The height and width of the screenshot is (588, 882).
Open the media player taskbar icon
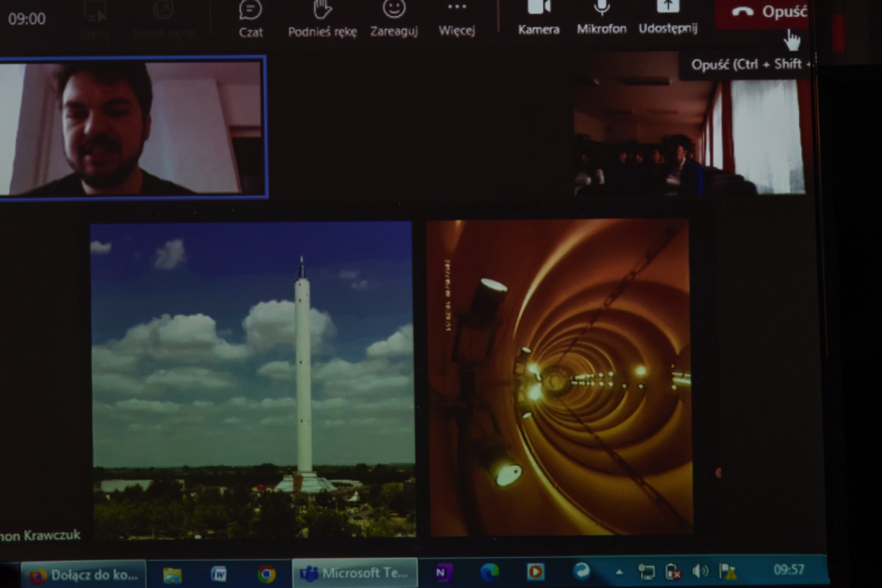click(x=536, y=571)
